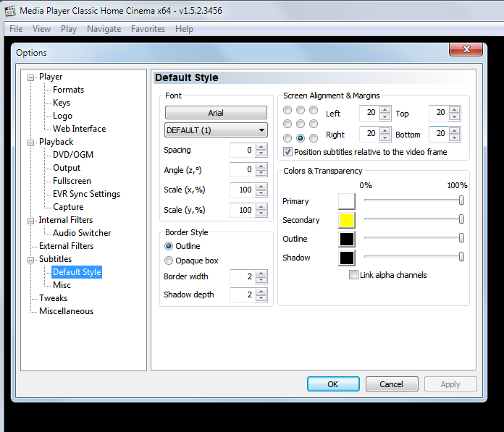
Task: Select bottom-right screen alignment radio
Action: pos(314,138)
